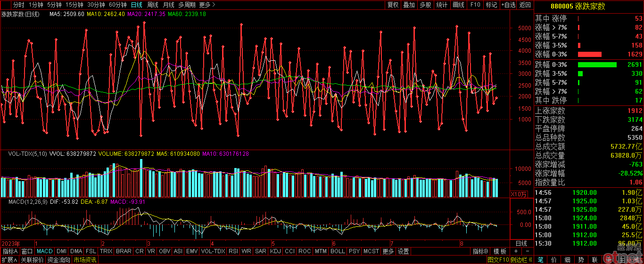Image resolution: width=644 pixels, height=264 pixels.
Task: Switch to 分时 intraday chart
Action: pyautogui.click(x=18, y=5)
